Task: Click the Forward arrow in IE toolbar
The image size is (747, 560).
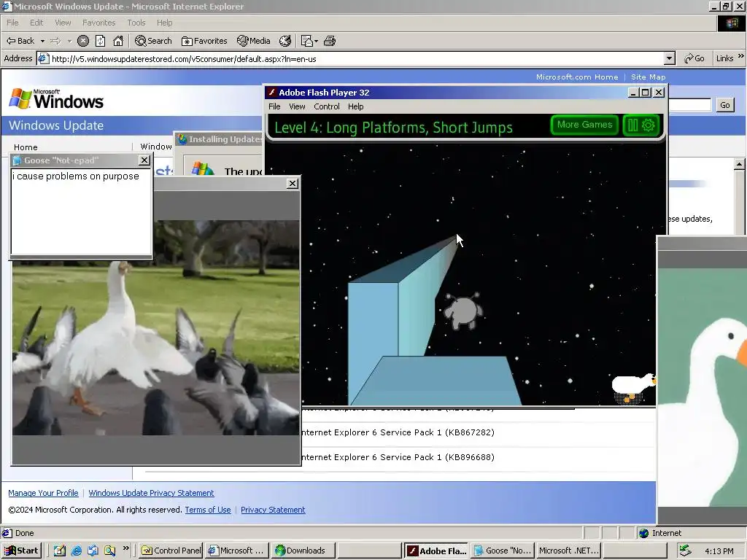Action: click(55, 41)
